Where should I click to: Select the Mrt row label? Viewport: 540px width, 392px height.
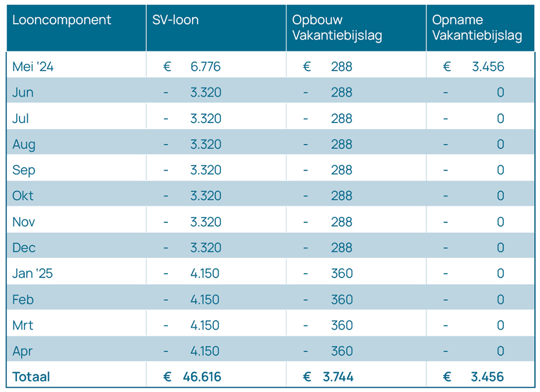coord(23,325)
